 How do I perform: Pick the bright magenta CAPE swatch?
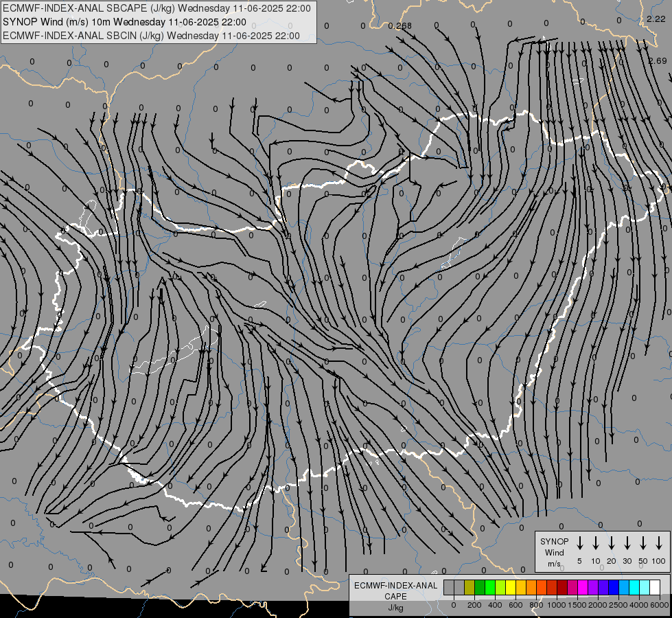583,587
